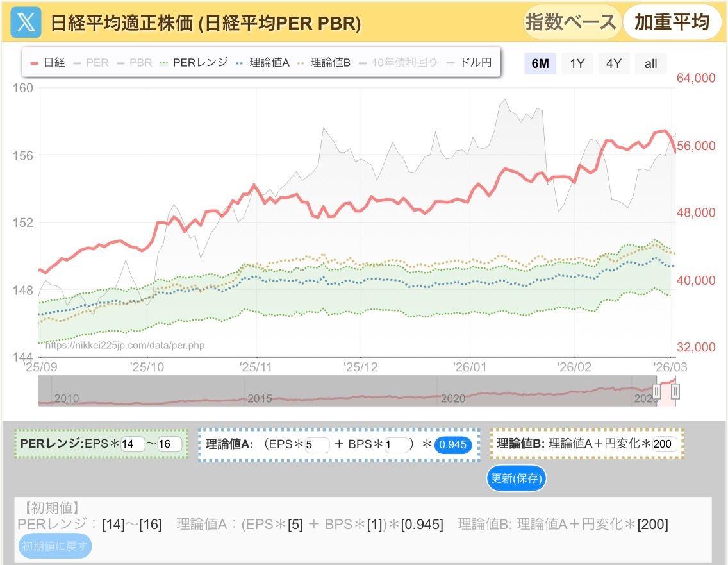Show all data with the all button
This screenshot has width=728, height=565.
point(651,63)
